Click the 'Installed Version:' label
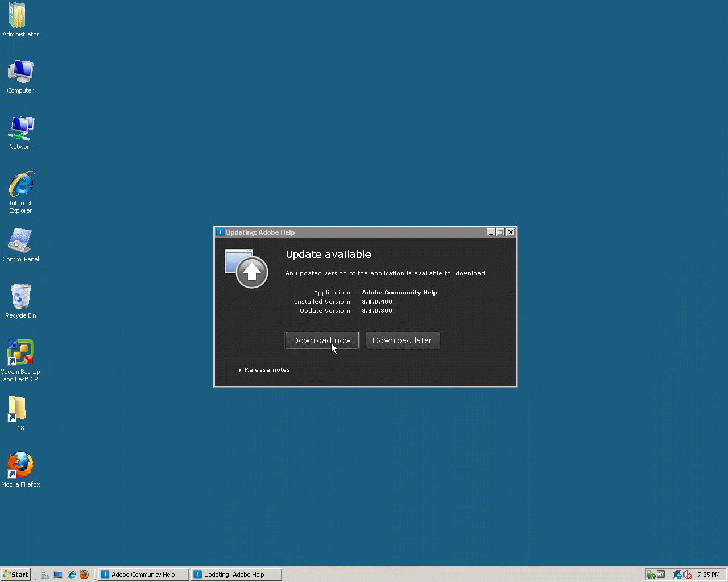728x582 pixels. point(322,302)
